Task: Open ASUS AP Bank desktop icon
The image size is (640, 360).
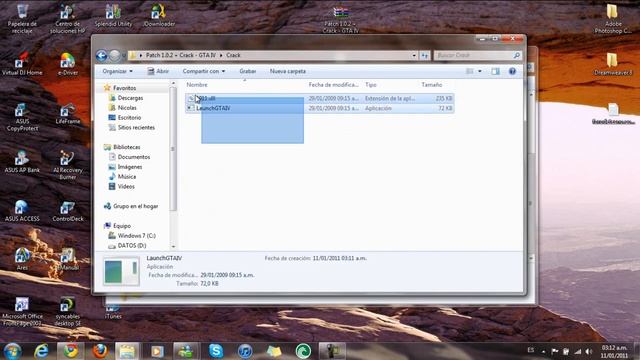Action: (x=22, y=162)
